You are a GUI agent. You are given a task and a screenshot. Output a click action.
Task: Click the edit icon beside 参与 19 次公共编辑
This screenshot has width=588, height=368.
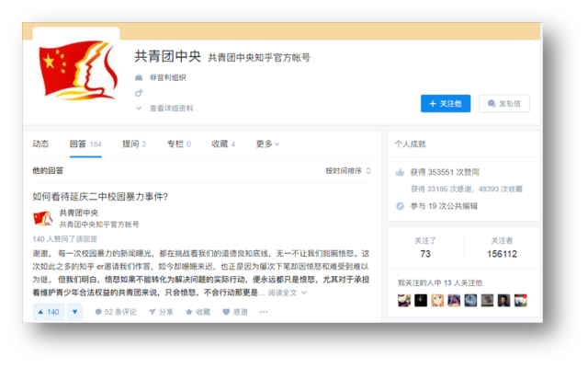tap(401, 206)
